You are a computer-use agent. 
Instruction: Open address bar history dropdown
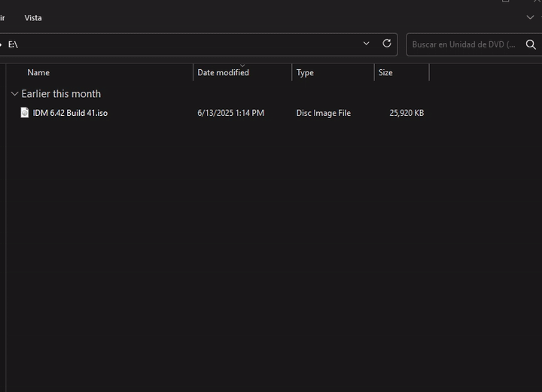(366, 44)
